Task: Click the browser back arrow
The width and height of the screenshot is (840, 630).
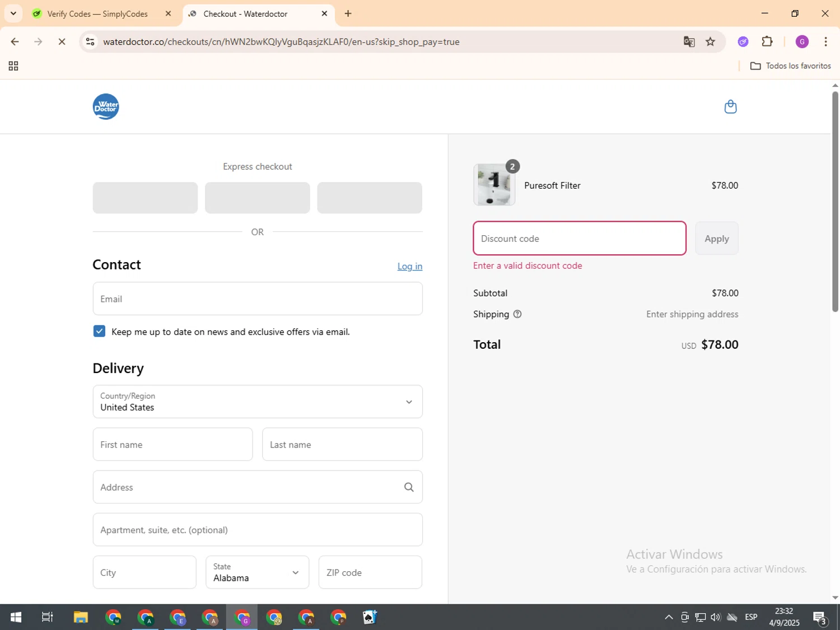Action: point(15,41)
